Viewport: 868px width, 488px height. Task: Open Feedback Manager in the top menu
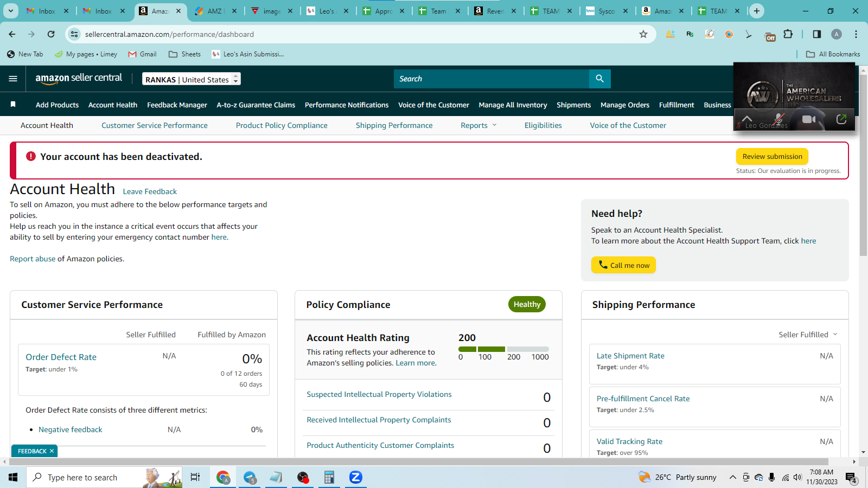pyautogui.click(x=177, y=105)
